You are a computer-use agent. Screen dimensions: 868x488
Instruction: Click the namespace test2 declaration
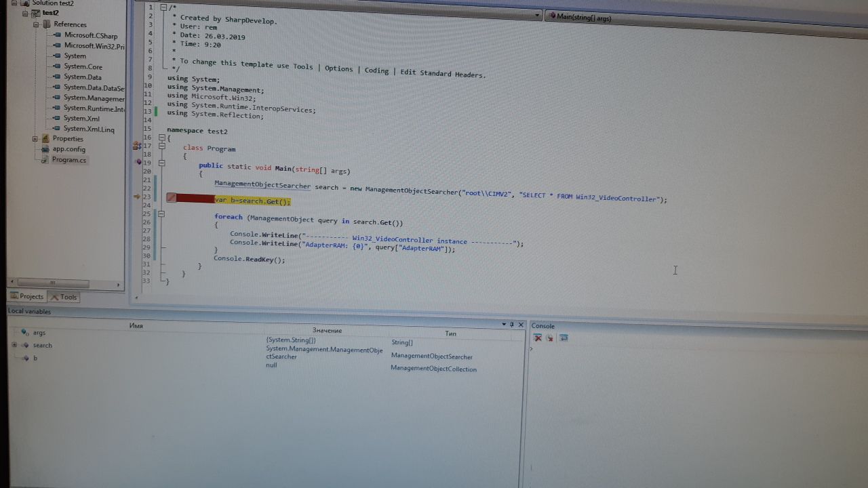tap(197, 131)
